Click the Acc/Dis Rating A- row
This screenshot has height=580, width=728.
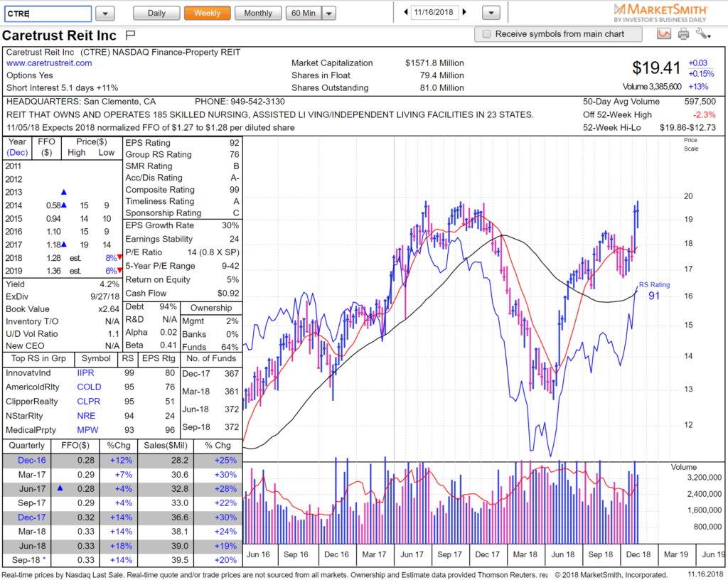(183, 178)
